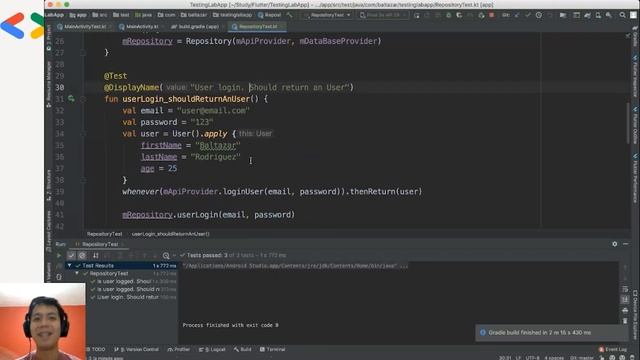Hide the Run tool window
The height and width of the screenshot is (360, 640).
(626, 244)
